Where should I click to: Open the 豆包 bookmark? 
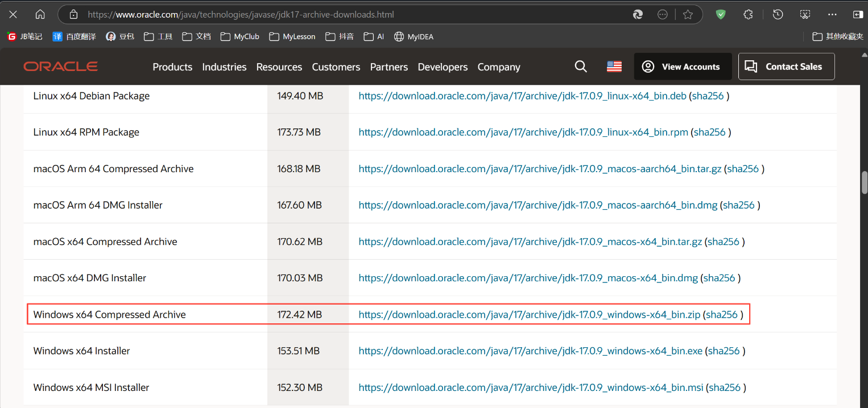[x=120, y=36]
